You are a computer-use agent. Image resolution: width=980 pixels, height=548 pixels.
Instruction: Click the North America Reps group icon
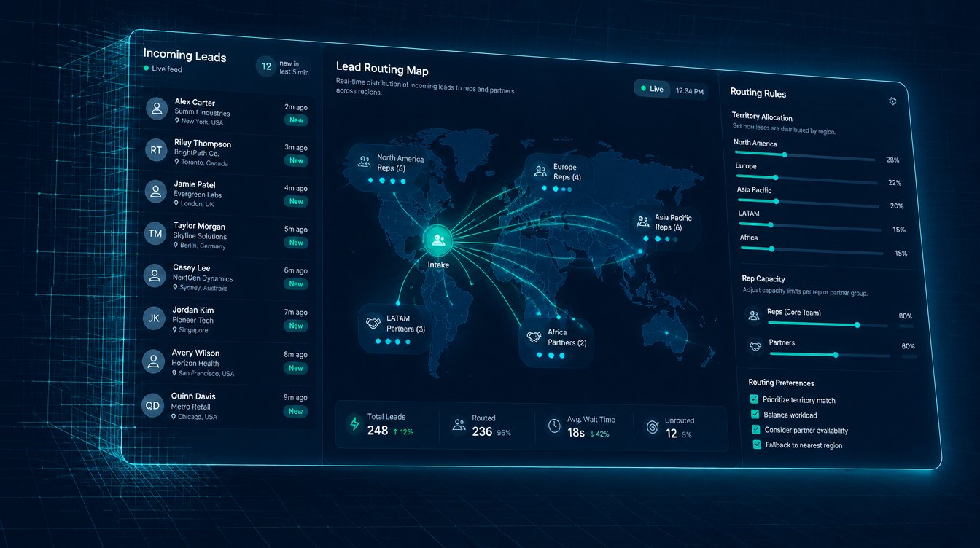(x=364, y=162)
